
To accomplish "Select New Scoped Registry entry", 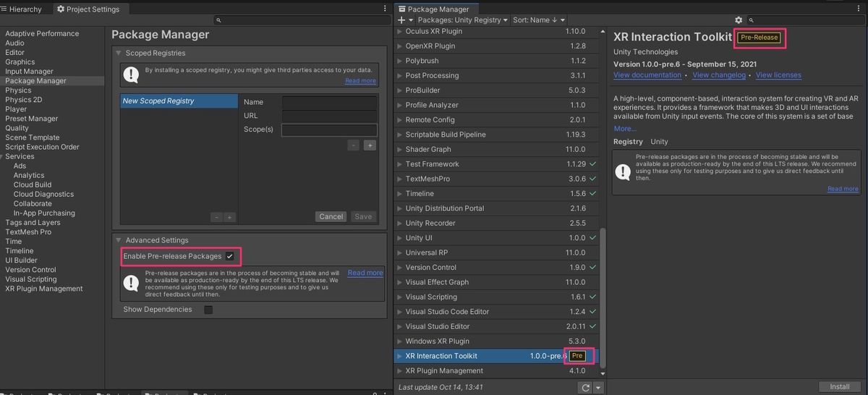I will 179,101.
